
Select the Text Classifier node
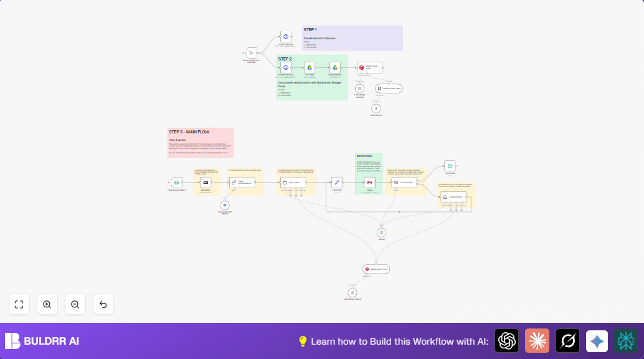pyautogui.click(x=404, y=183)
